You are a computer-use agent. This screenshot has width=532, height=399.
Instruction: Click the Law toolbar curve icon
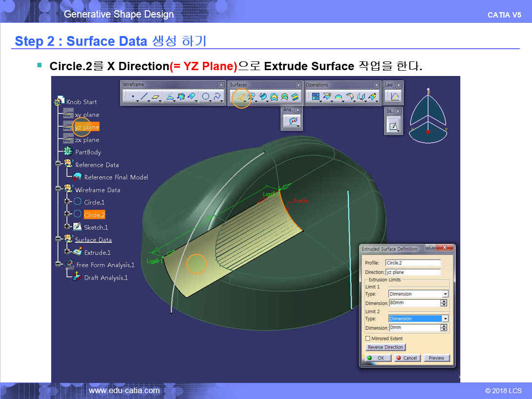click(394, 97)
